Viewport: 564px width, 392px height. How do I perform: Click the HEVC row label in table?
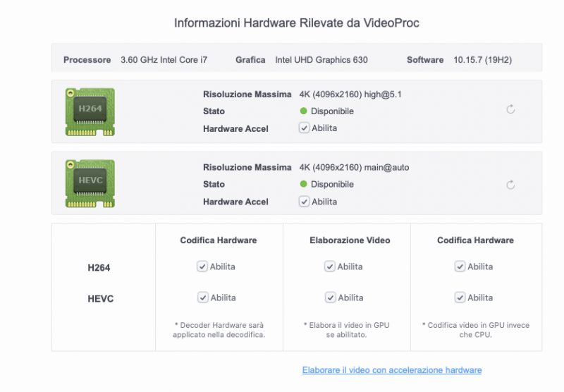coord(101,299)
